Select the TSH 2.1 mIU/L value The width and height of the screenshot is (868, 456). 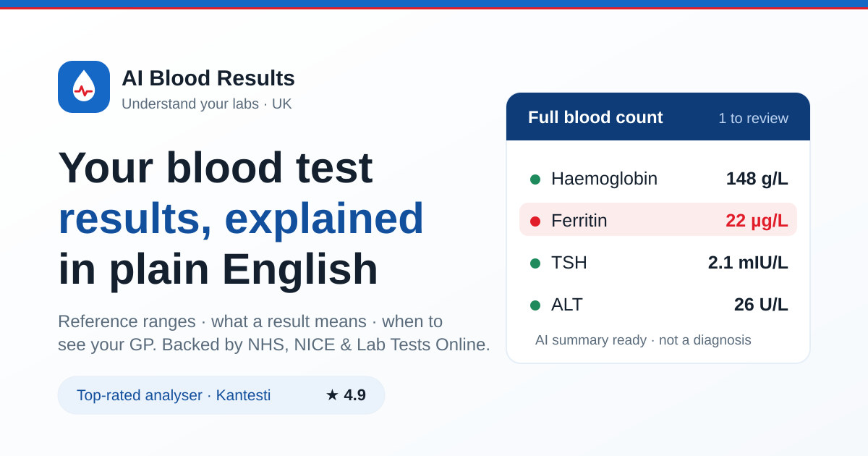coord(748,263)
